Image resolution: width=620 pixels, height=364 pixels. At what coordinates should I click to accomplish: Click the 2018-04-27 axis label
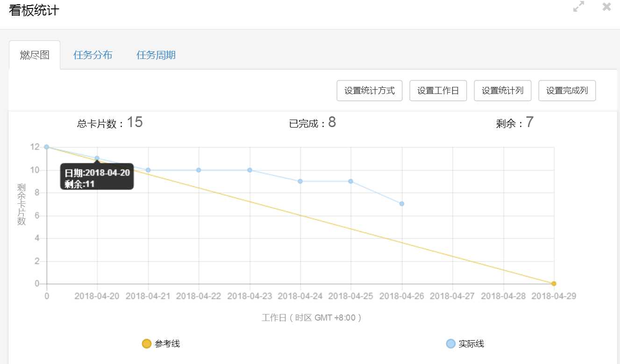453,296
